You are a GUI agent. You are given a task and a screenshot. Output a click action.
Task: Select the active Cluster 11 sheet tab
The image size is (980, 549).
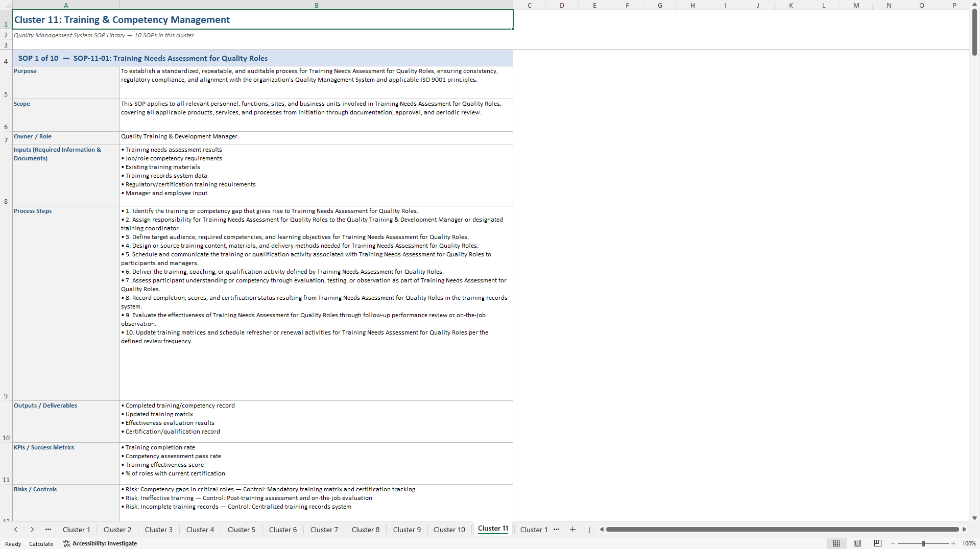[x=493, y=529]
